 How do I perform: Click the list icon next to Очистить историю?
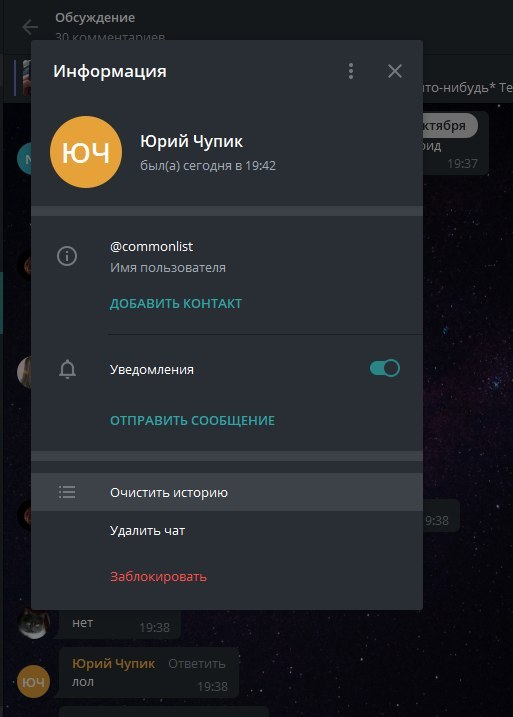click(67, 492)
